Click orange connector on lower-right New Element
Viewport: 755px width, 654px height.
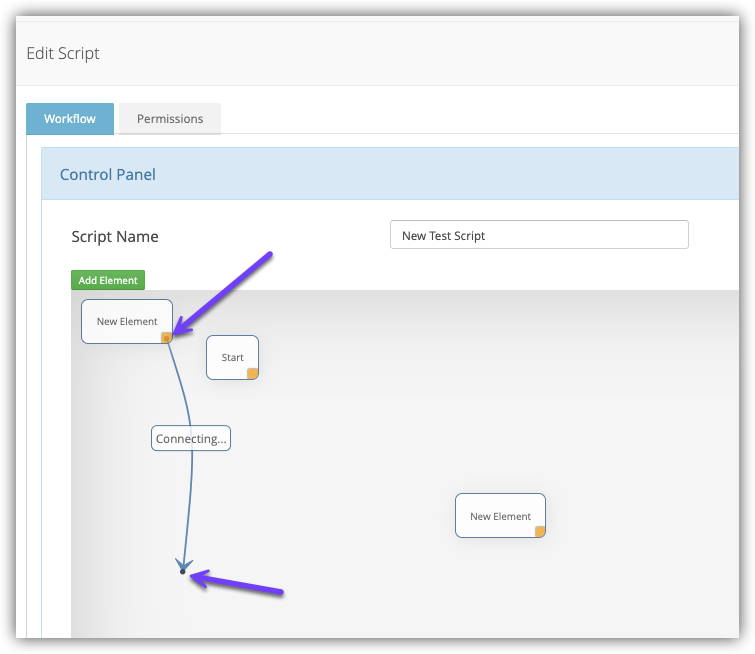click(540, 532)
